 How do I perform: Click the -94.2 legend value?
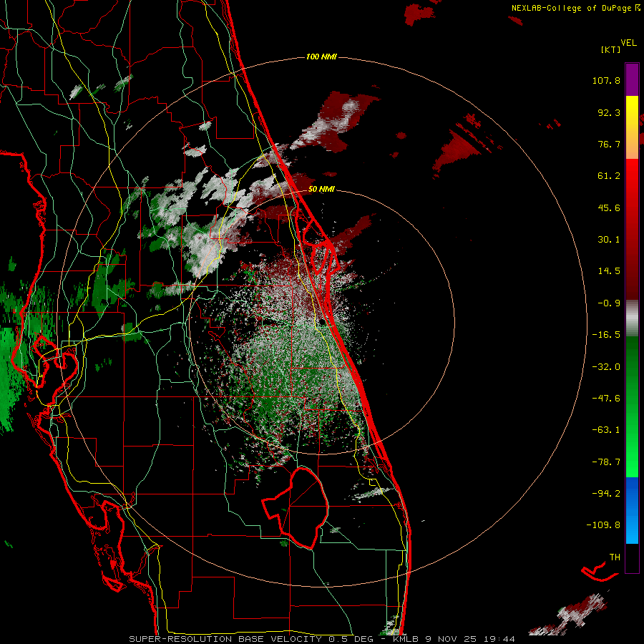click(x=606, y=493)
